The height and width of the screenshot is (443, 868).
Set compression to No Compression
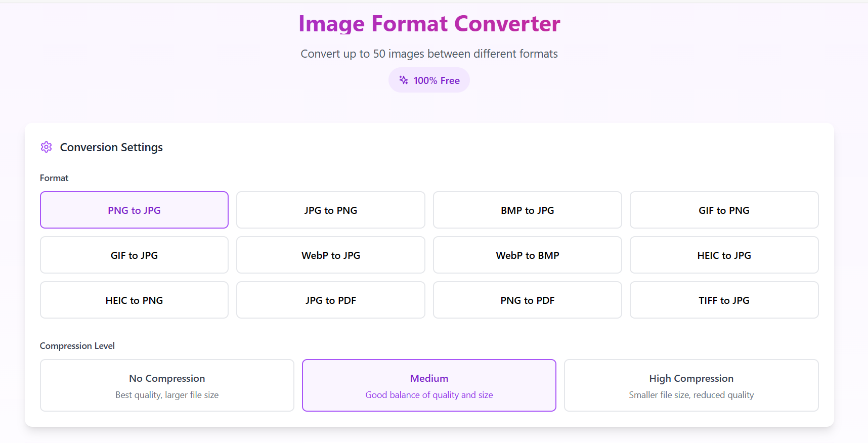click(x=167, y=385)
